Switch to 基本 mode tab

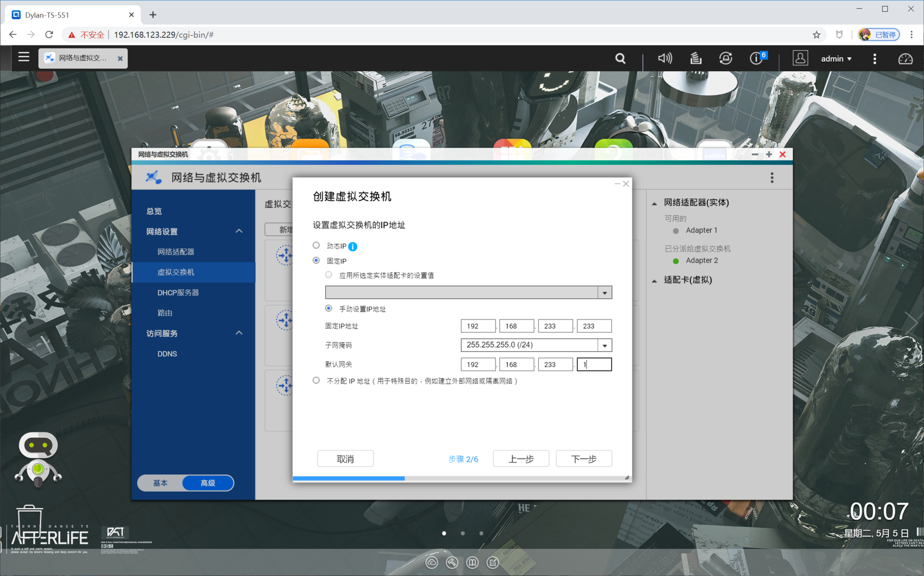point(160,483)
